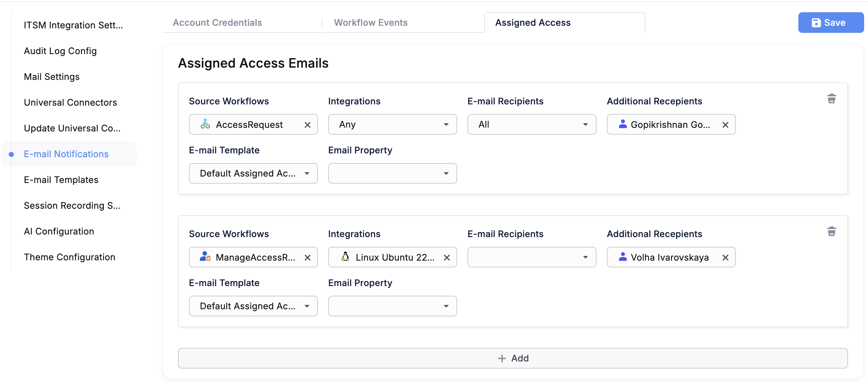868x384 pixels.
Task: Click the ManageAccessR workflow badge icon
Action: 205,257
